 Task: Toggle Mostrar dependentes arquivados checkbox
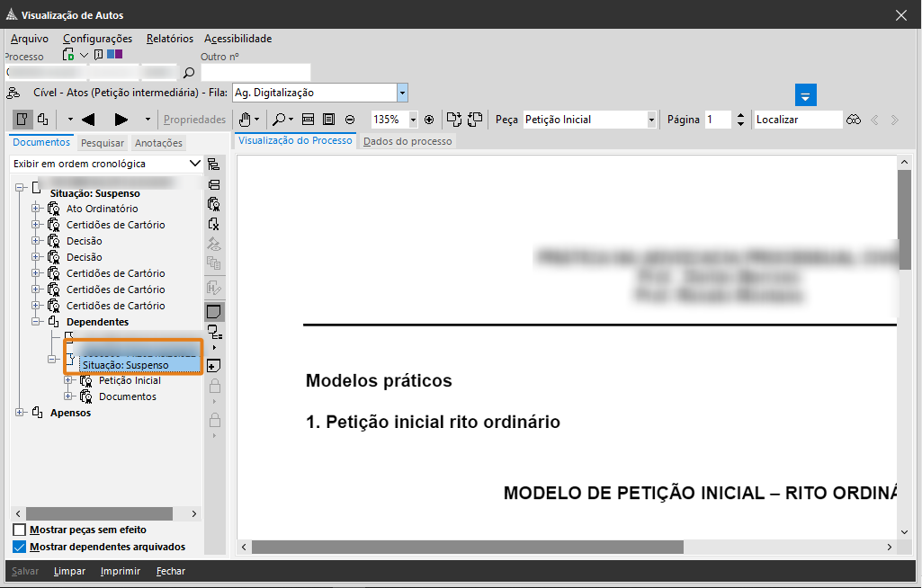pos(20,547)
